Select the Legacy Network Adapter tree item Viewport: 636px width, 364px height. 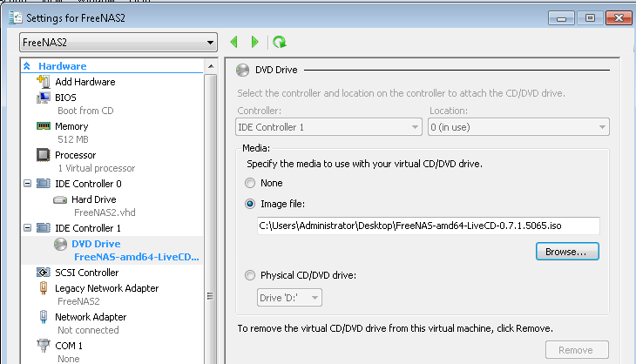[106, 288]
